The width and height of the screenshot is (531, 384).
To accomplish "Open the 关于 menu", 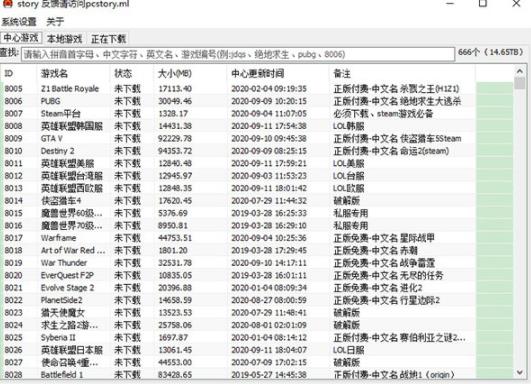I will [x=55, y=22].
